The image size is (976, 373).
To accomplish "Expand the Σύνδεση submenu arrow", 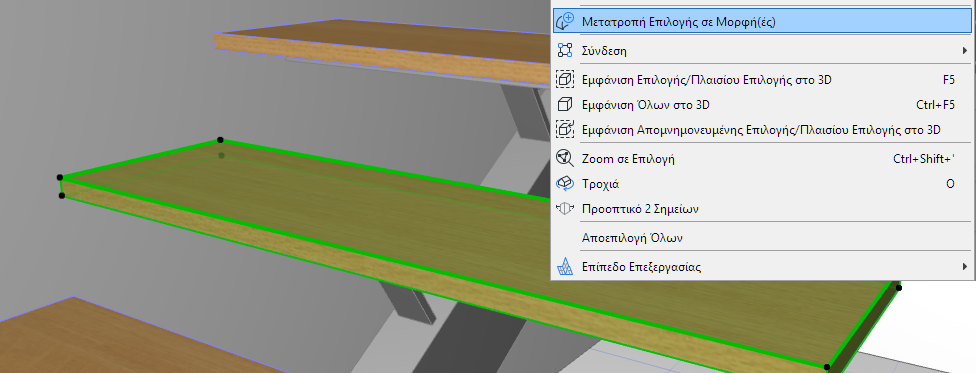I will click(x=965, y=50).
